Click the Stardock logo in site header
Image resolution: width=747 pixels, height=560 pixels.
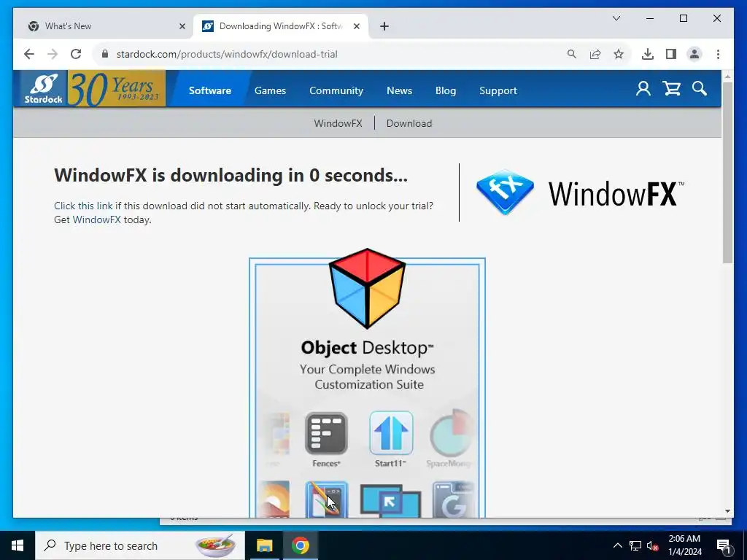pyautogui.click(x=43, y=88)
